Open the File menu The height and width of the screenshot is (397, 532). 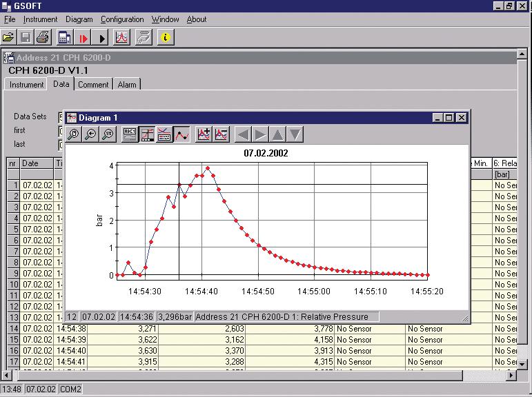(10, 19)
